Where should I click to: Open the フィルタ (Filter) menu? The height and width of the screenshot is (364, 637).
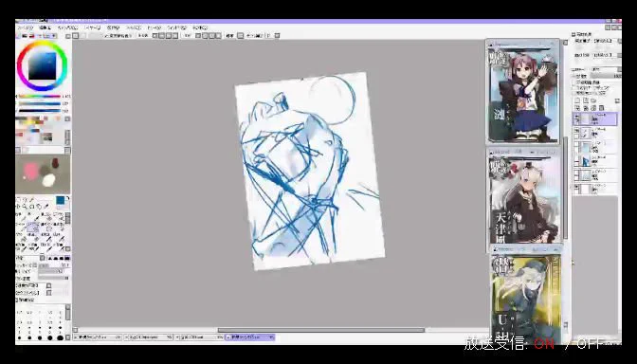click(134, 27)
